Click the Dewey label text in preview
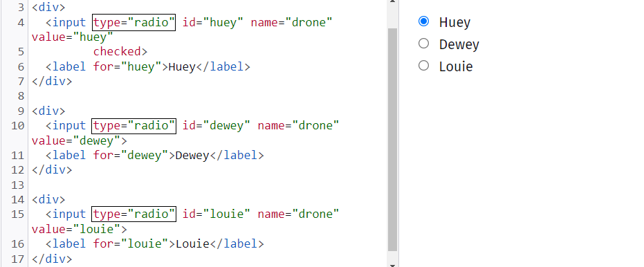The height and width of the screenshot is (267, 644). [x=459, y=44]
